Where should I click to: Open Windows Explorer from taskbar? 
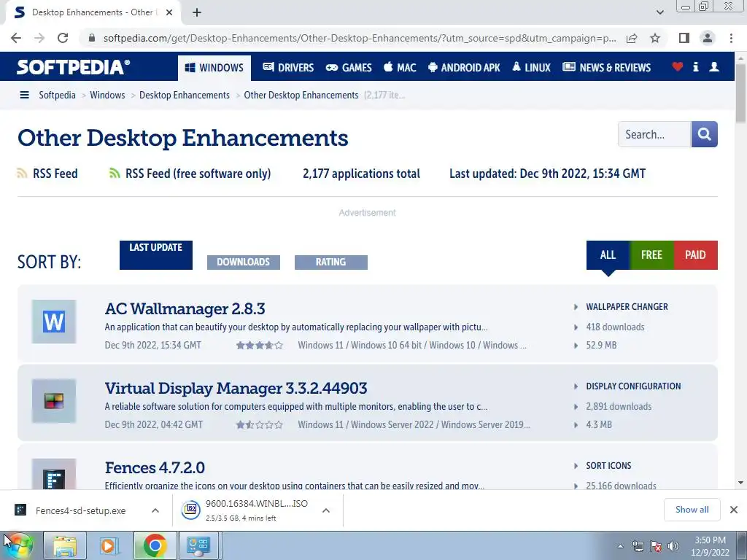65,545
